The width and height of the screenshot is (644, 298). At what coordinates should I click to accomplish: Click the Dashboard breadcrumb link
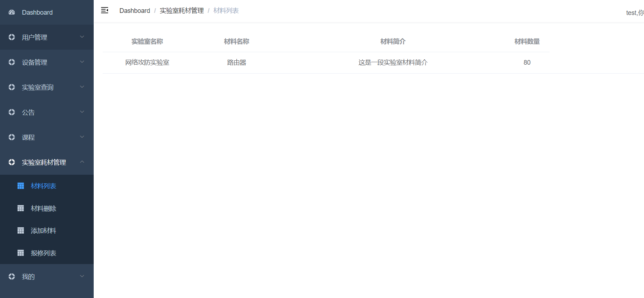135,11
